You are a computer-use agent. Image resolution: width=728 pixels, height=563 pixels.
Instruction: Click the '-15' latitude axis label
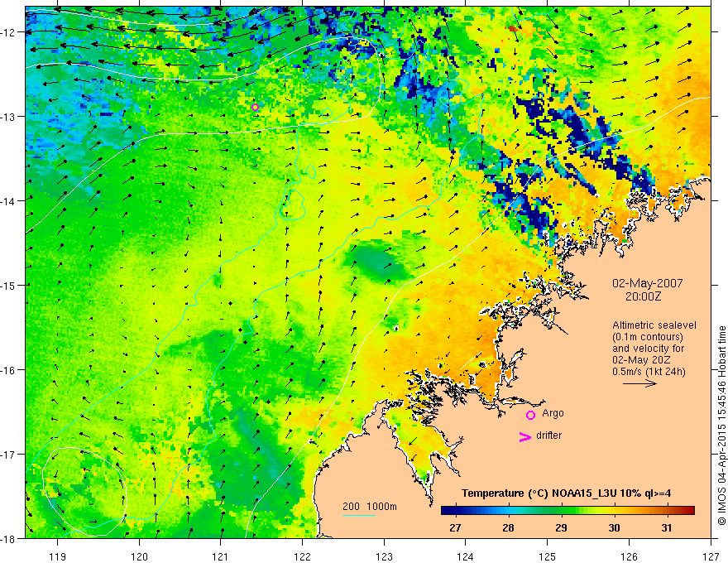click(x=9, y=285)
